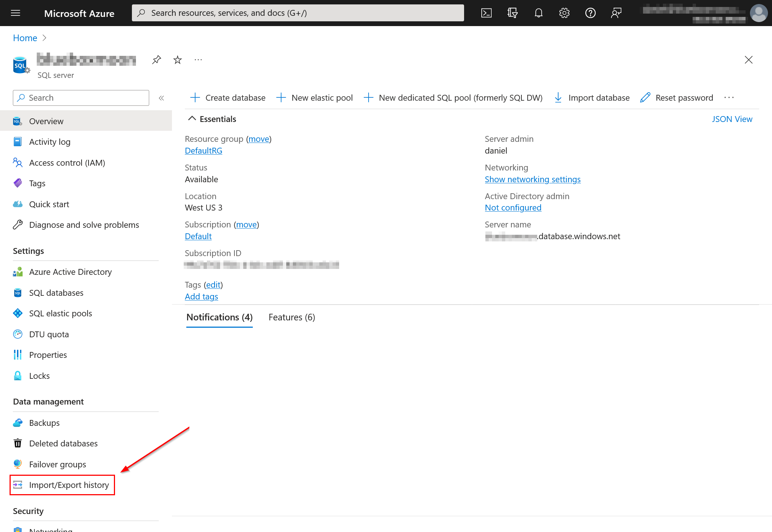This screenshot has height=532, width=772.
Task: Click the help question mark icon
Action: pos(590,13)
